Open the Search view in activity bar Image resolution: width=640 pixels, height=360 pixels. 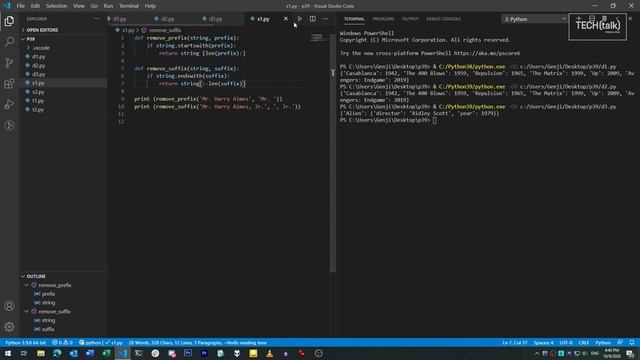pyautogui.click(x=9, y=42)
